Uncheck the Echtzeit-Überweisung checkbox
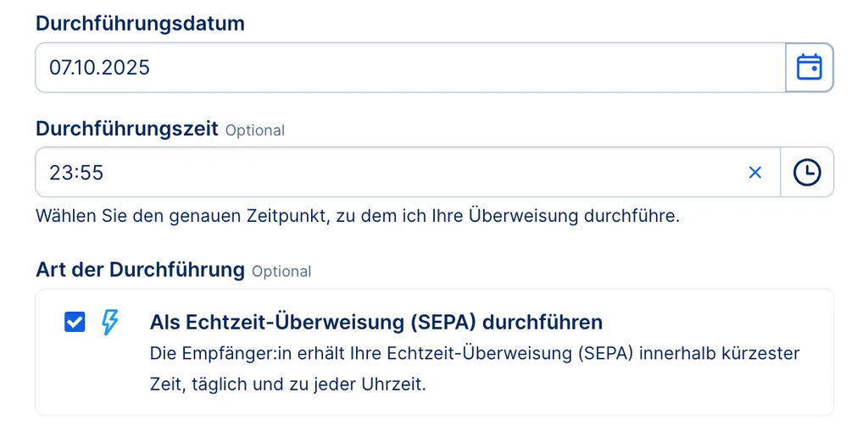 pyautogui.click(x=75, y=322)
